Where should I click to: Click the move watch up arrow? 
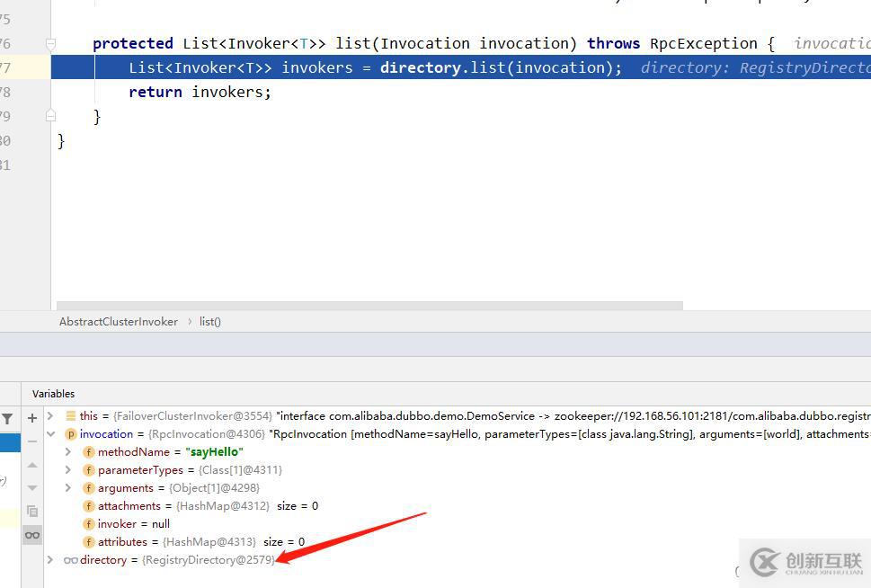tap(32, 465)
